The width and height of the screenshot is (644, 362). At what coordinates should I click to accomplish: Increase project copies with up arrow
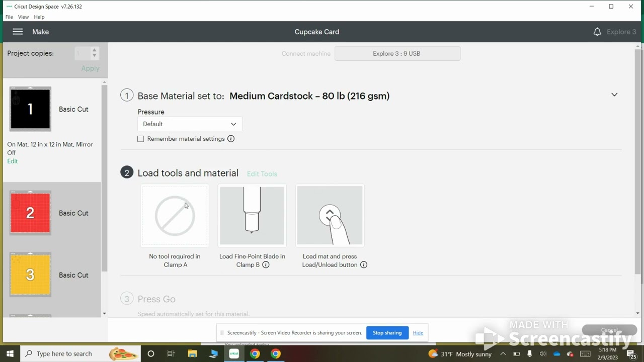94,50
